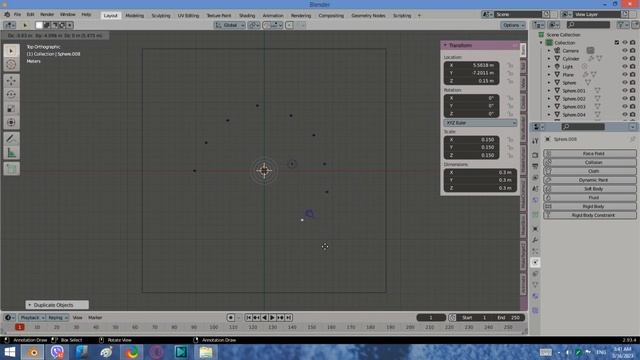
Task: Open the Blender logo menu
Action: click(x=7, y=15)
